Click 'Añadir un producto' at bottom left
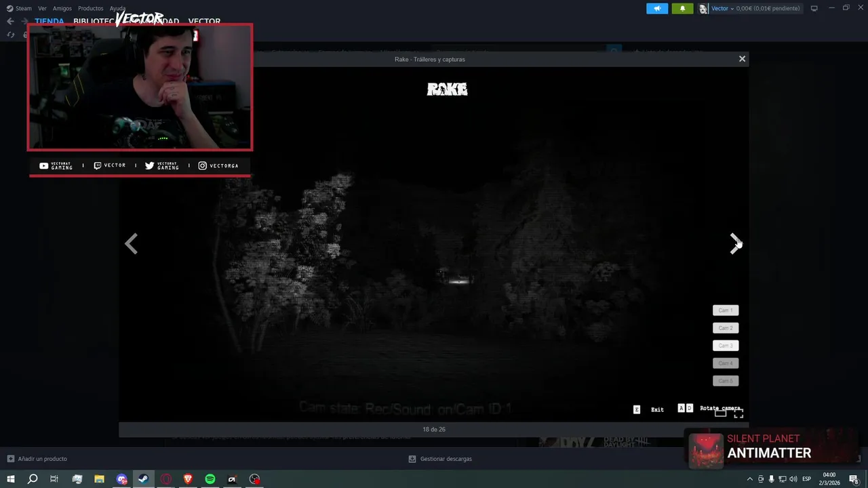Image resolution: width=868 pixels, height=488 pixels. pos(37,459)
